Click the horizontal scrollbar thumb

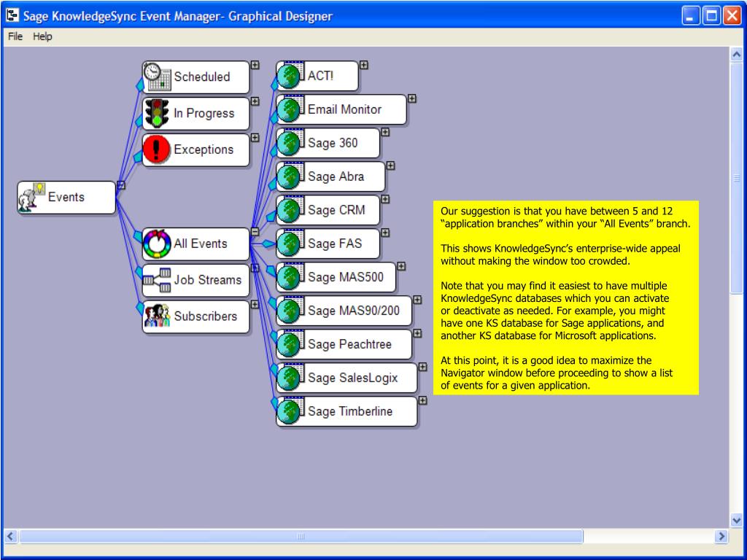pyautogui.click(x=301, y=537)
